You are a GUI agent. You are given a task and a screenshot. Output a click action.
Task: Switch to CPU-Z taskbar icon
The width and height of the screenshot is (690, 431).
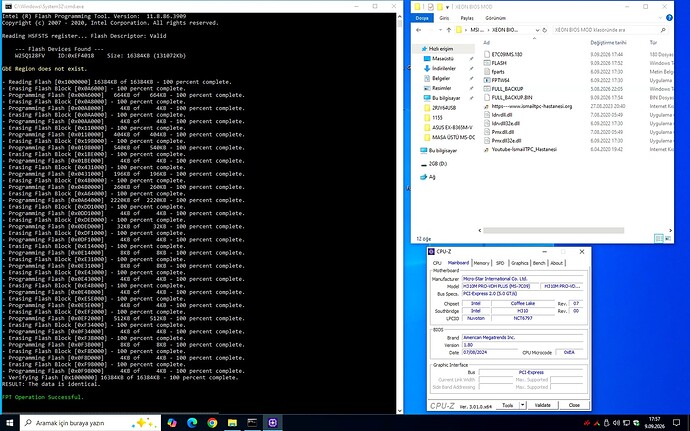pos(272,423)
